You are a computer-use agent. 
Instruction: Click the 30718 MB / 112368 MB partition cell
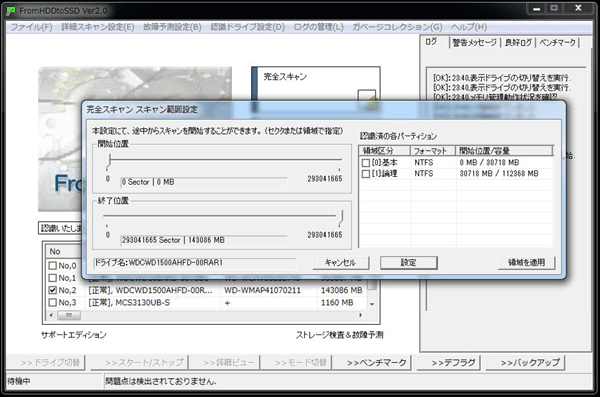499,174
